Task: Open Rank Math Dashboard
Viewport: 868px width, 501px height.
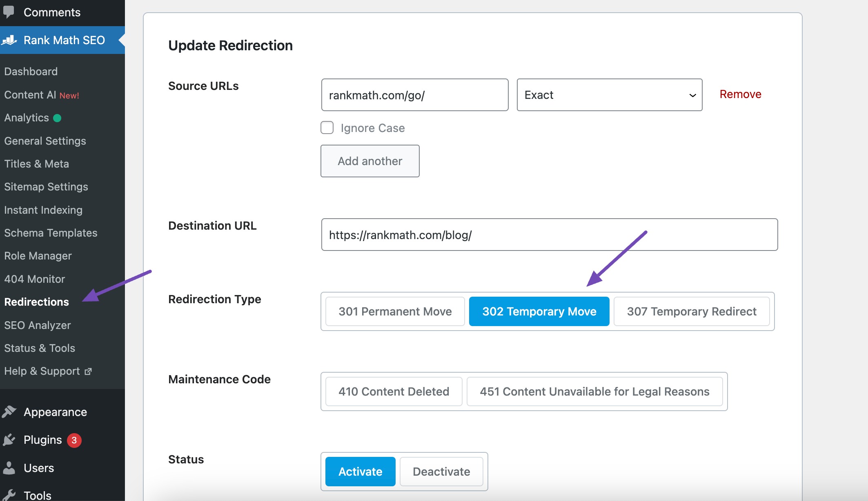Action: tap(31, 72)
